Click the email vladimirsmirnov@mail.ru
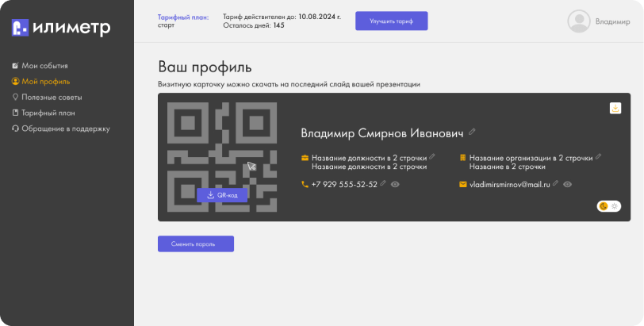The image size is (644, 326). coord(510,185)
